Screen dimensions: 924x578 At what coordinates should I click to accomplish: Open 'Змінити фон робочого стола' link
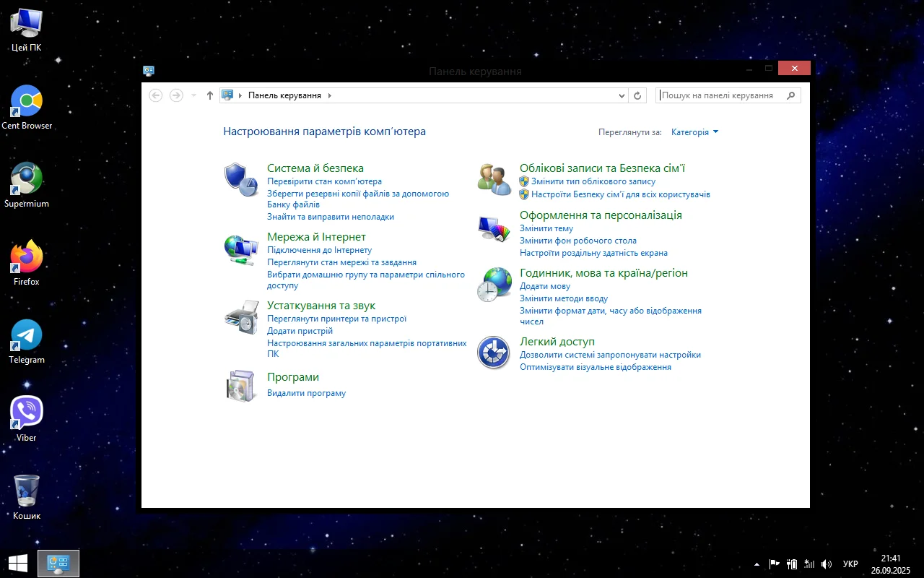(577, 241)
